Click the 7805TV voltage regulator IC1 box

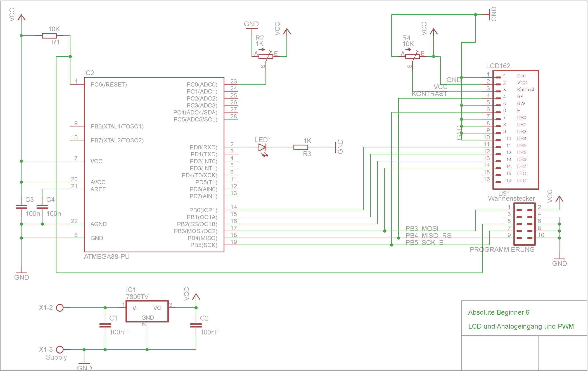[x=147, y=311]
